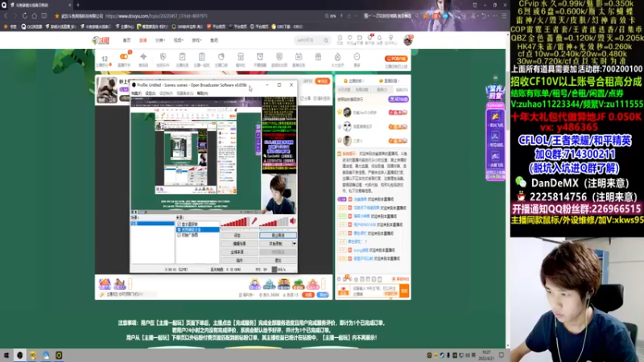Open the checked-clipboard task icon
This screenshot has width=644, height=362.
183,56
